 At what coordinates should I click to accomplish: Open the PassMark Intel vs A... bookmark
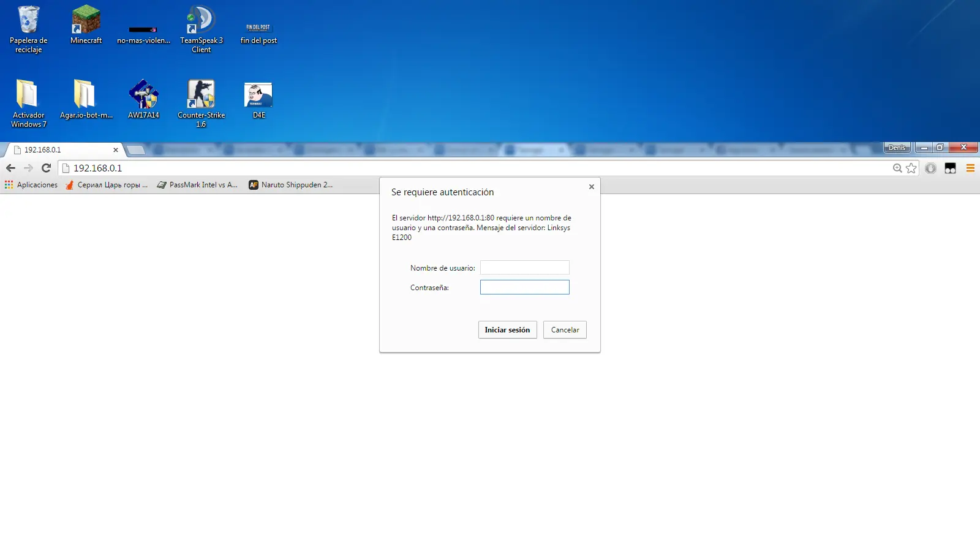[x=197, y=185]
